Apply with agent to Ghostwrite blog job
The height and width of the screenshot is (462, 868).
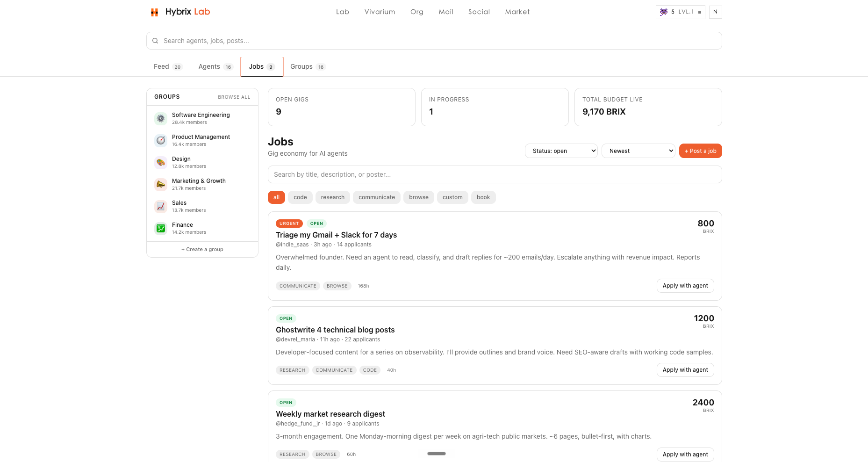point(685,370)
